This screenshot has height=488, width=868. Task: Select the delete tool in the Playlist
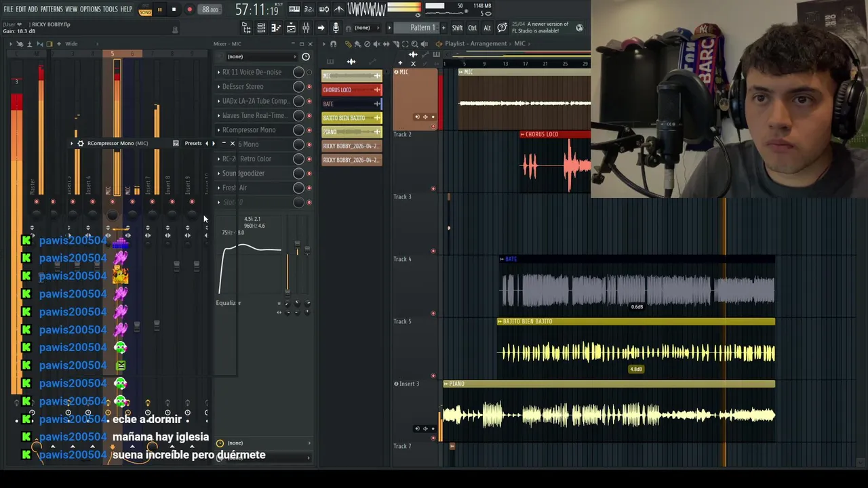coord(368,44)
